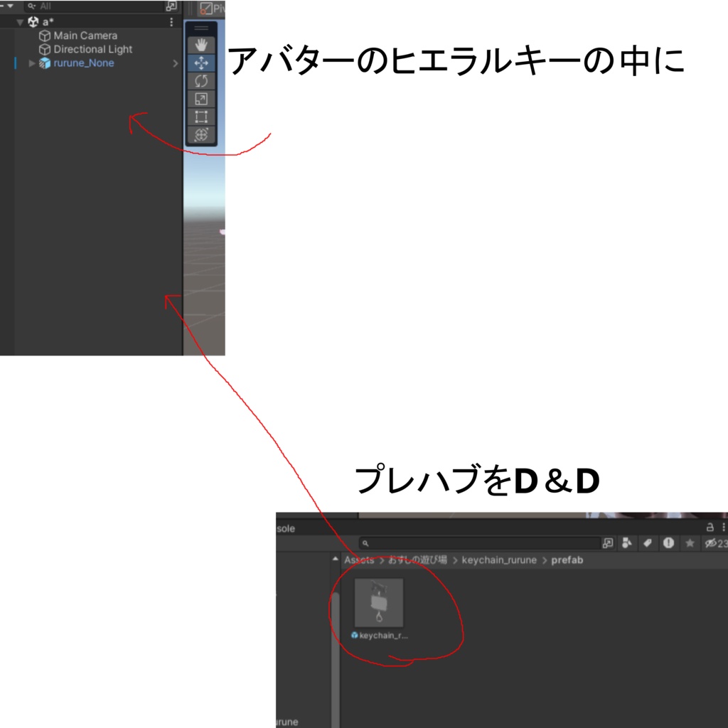Pick the Move tool
Image resolution: width=728 pixels, height=728 pixels.
[x=200, y=63]
